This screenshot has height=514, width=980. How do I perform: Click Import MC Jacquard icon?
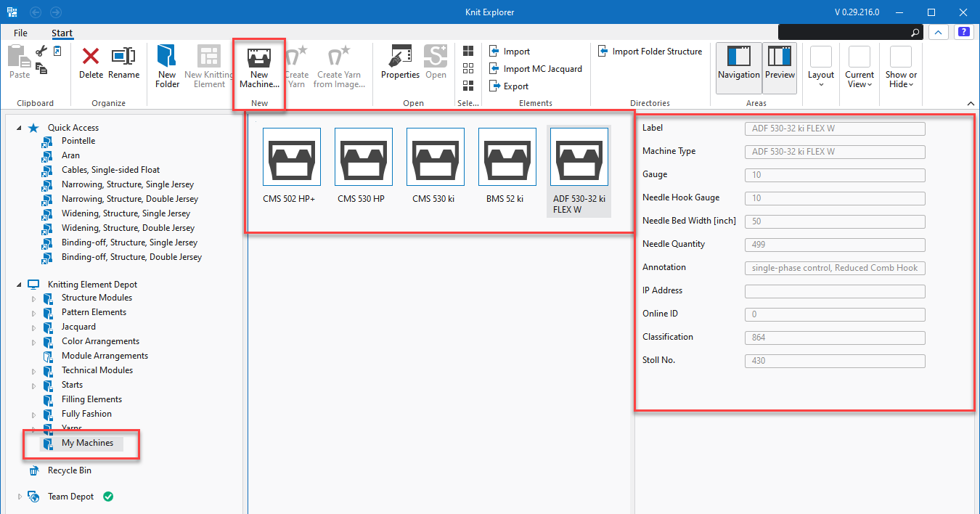coord(495,69)
